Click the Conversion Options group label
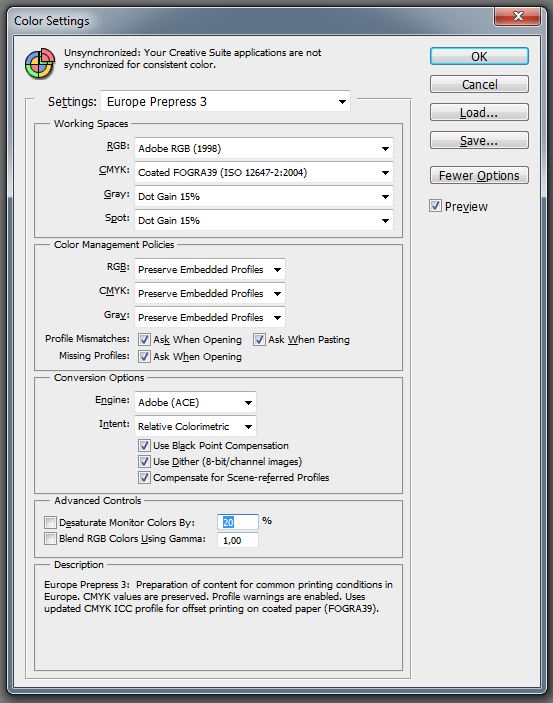The image size is (553, 703). pyautogui.click(x=99, y=378)
